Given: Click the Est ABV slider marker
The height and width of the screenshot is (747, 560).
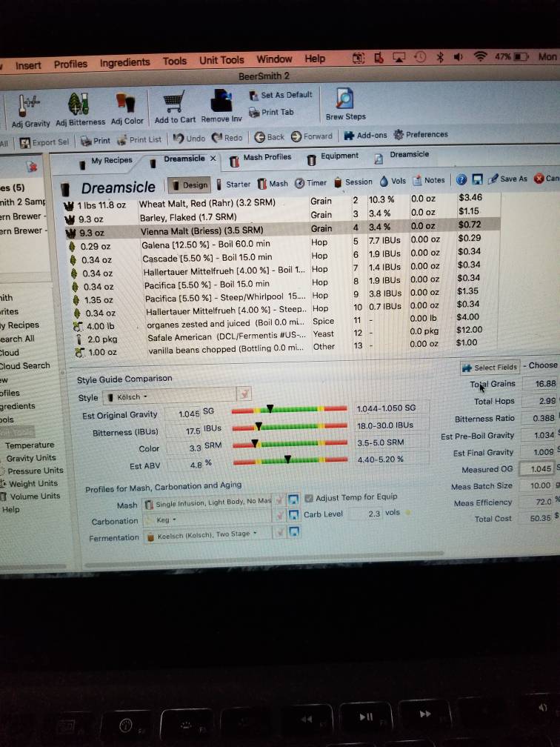Looking at the screenshot, I should click(287, 459).
